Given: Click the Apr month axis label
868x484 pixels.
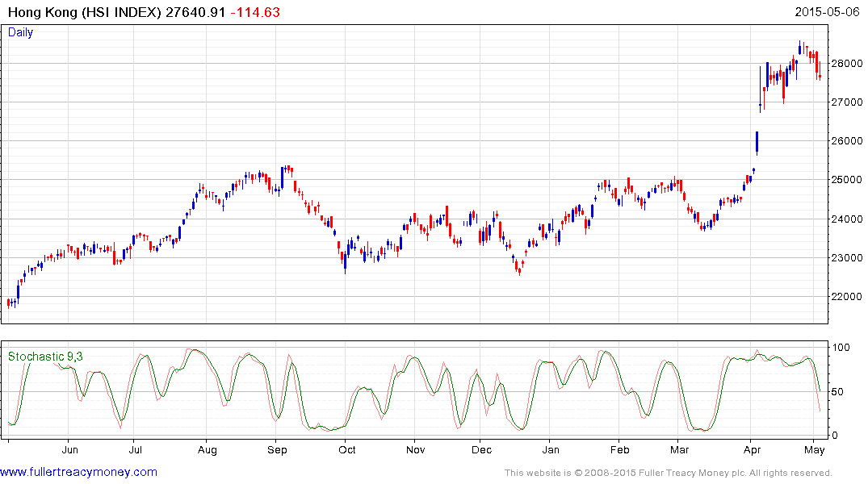Looking at the screenshot, I should [x=752, y=449].
